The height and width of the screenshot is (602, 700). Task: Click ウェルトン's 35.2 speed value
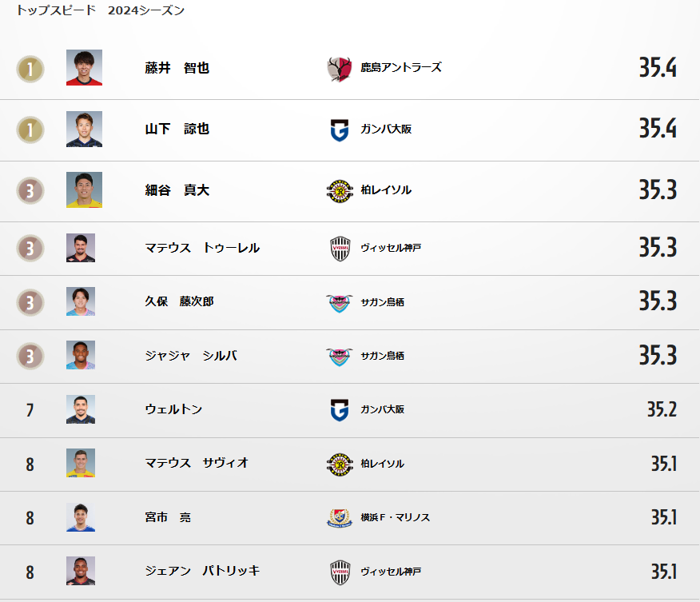[x=662, y=409]
